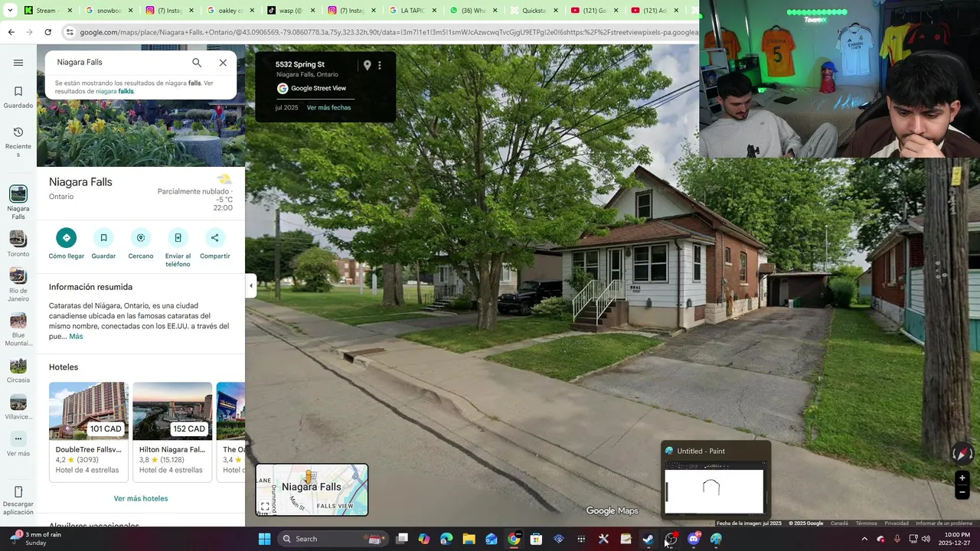Screen dimensions: 980x551
Task: Click the Street View compass
Action: [962, 453]
